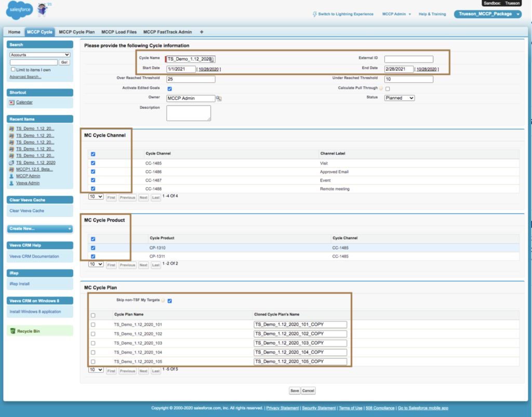Click Help & Training

click(x=432, y=14)
